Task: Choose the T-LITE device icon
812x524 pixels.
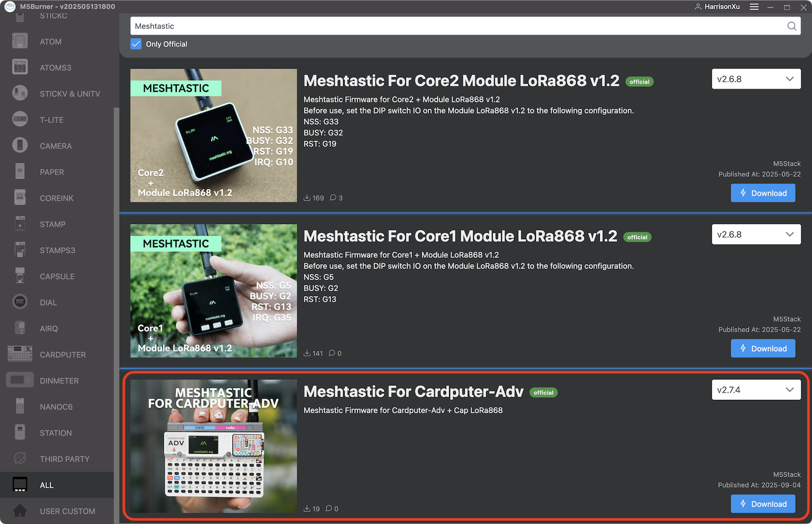Action: (20, 119)
